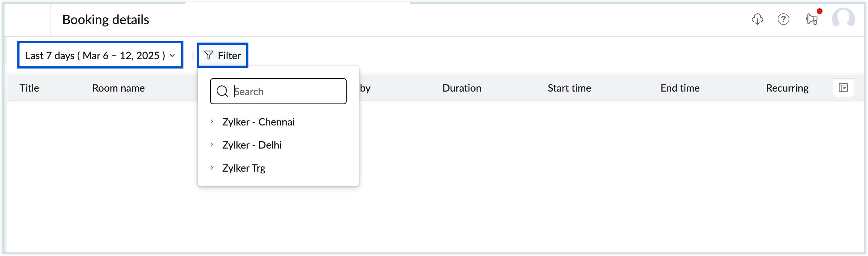Image resolution: width=868 pixels, height=256 pixels.
Task: Click the magnifier icon in search box
Action: [222, 92]
